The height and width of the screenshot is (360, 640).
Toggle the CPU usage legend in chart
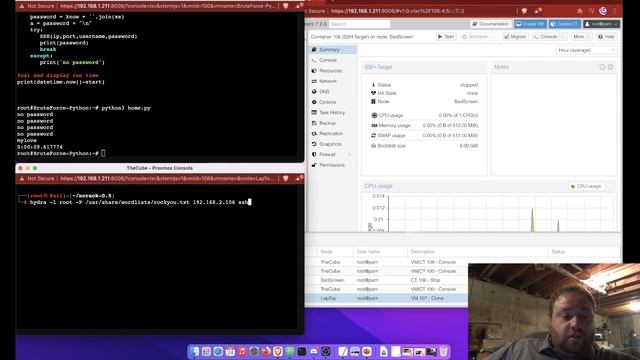(x=586, y=186)
